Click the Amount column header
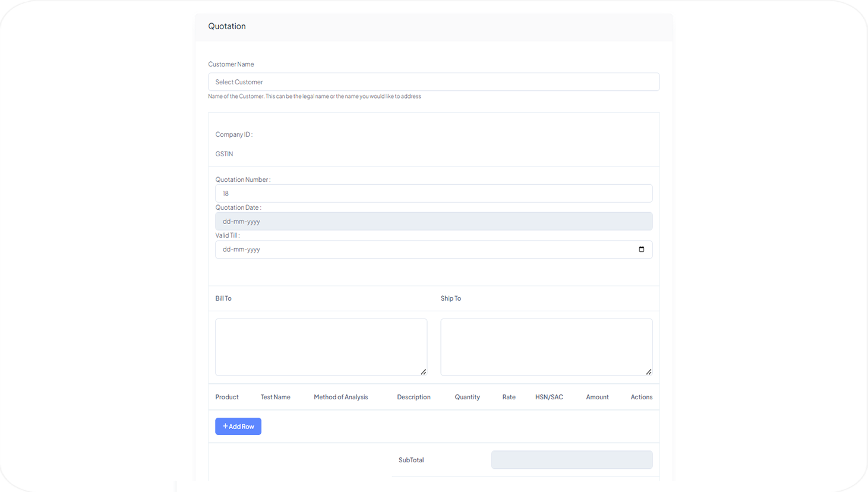 pos(597,397)
